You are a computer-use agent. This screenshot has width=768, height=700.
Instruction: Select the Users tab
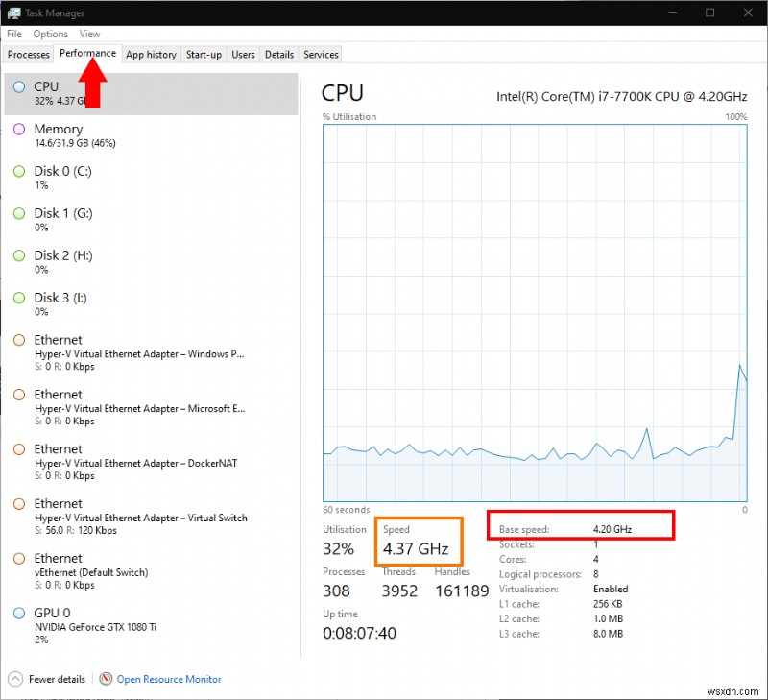243,55
